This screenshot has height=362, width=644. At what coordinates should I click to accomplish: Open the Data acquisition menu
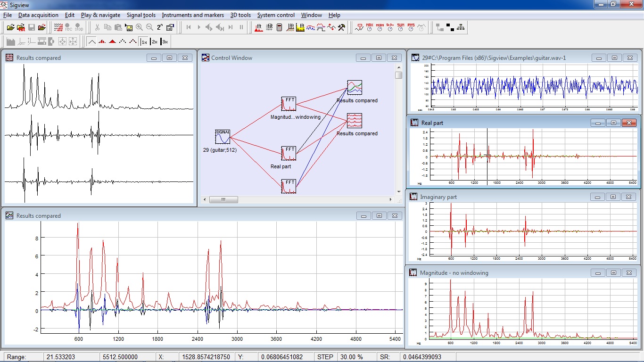(x=38, y=15)
